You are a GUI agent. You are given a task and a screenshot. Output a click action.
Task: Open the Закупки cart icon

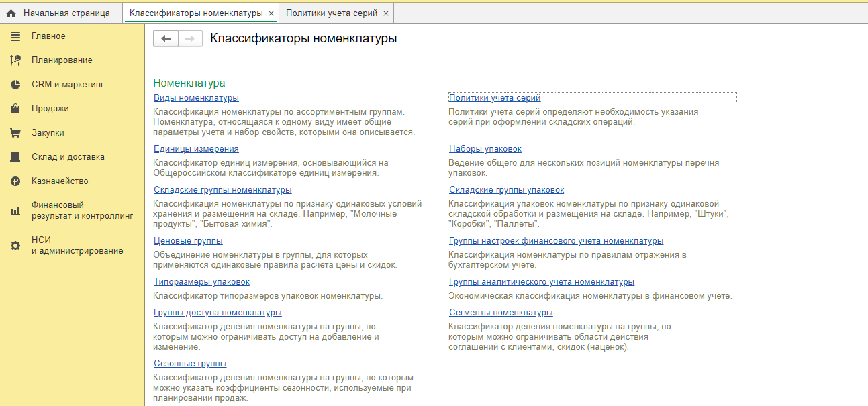click(x=15, y=133)
